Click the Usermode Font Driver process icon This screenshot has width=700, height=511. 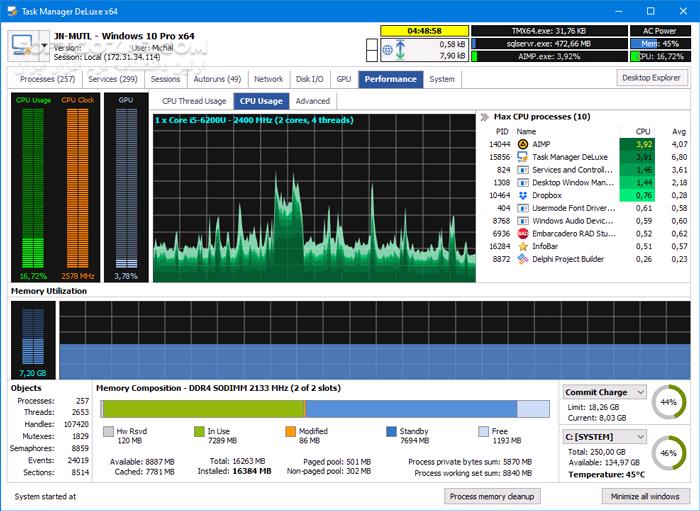pyautogui.click(x=522, y=208)
